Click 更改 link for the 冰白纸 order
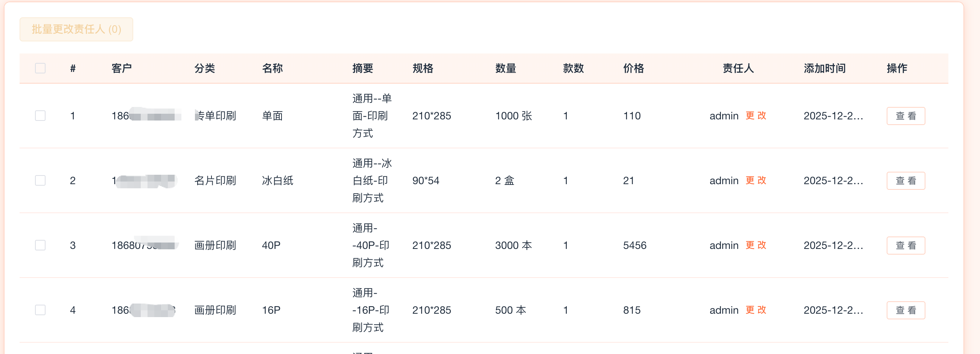Image resolution: width=980 pixels, height=354 pixels. pos(756,180)
